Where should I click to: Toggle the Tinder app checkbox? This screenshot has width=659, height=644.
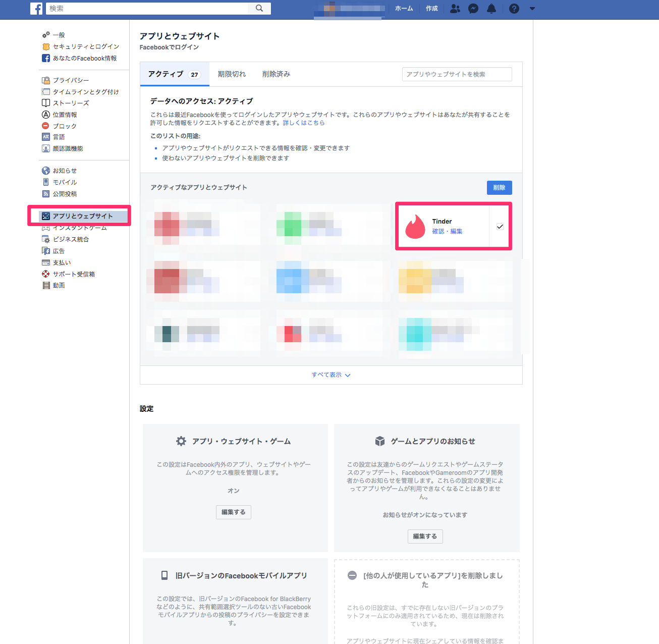(x=500, y=227)
